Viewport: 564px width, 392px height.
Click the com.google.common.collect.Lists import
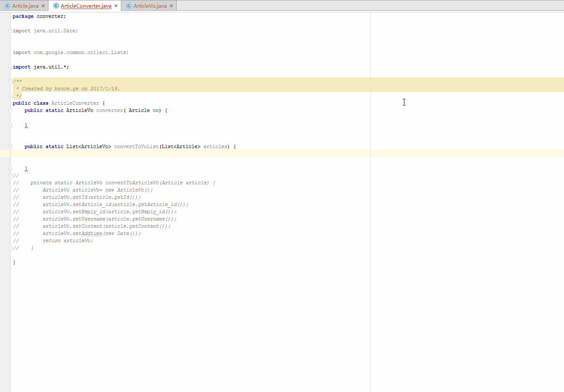pyautogui.click(x=70, y=52)
